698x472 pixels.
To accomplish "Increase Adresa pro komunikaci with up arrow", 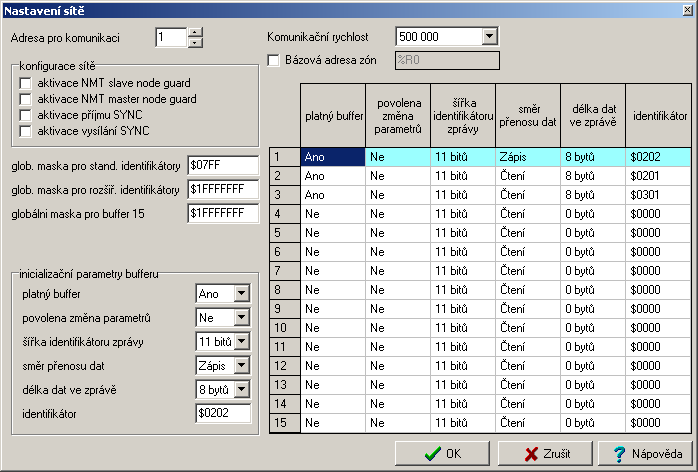I will click(195, 33).
